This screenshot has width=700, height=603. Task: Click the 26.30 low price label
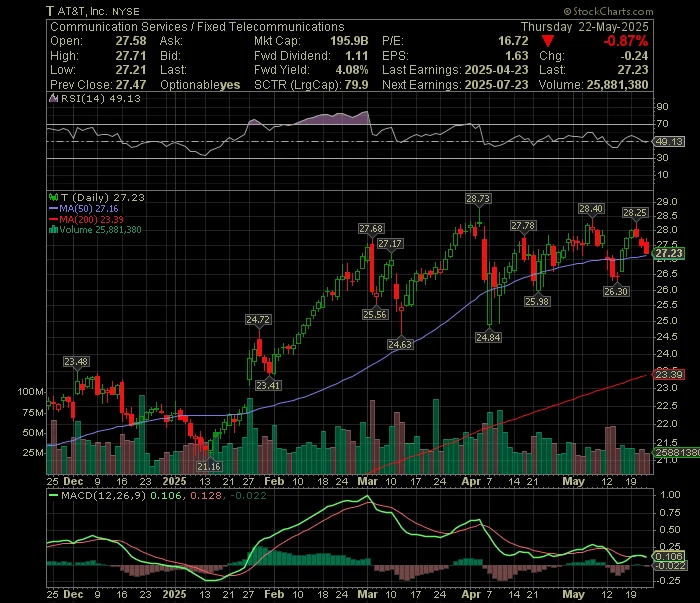[616, 292]
